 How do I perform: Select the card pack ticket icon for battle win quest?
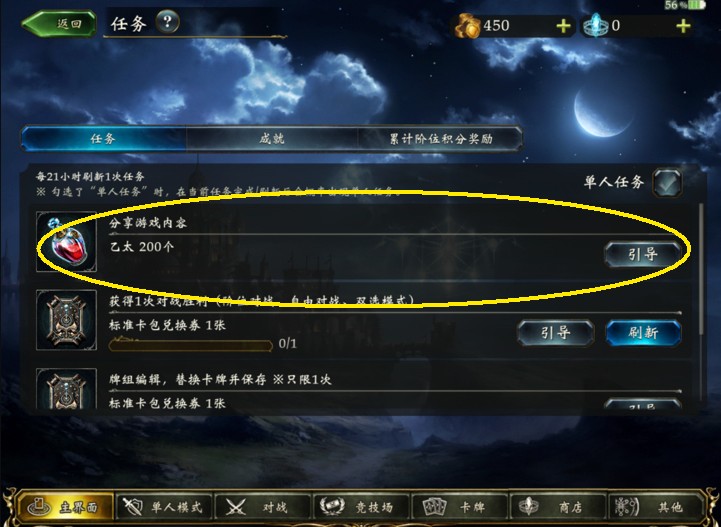[66, 320]
